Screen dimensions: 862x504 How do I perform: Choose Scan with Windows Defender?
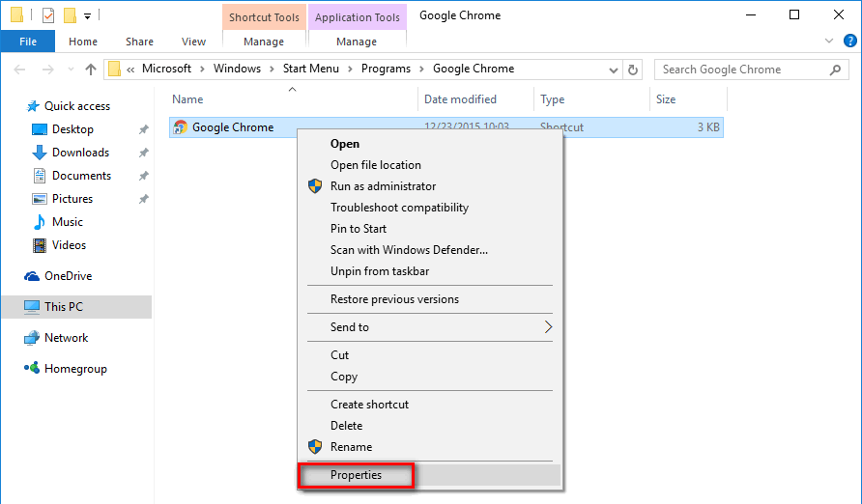[x=430, y=250]
